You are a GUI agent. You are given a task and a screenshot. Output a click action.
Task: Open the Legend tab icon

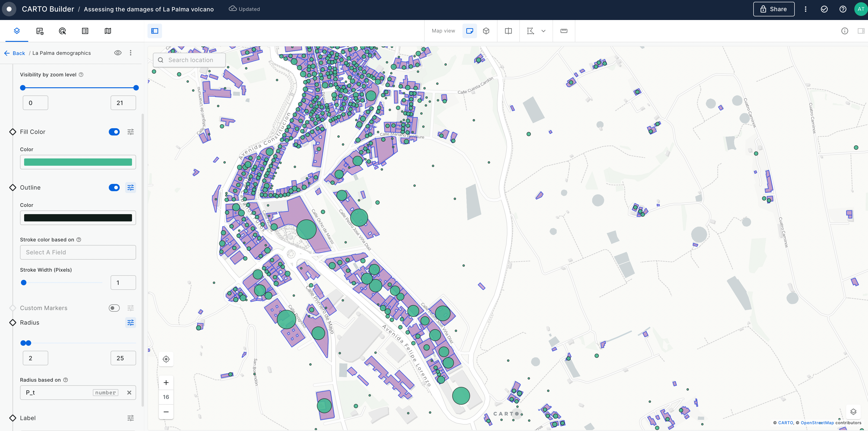pos(85,31)
